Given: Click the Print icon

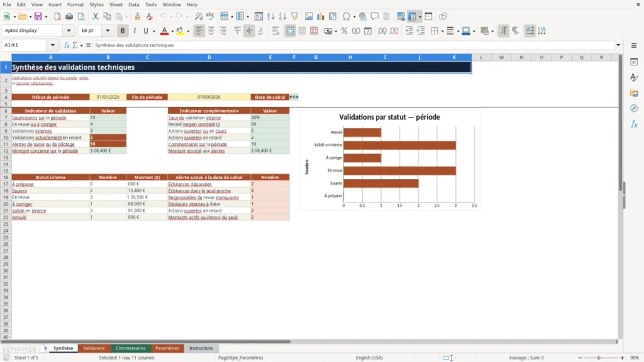Looking at the screenshot, I should pos(69,16).
